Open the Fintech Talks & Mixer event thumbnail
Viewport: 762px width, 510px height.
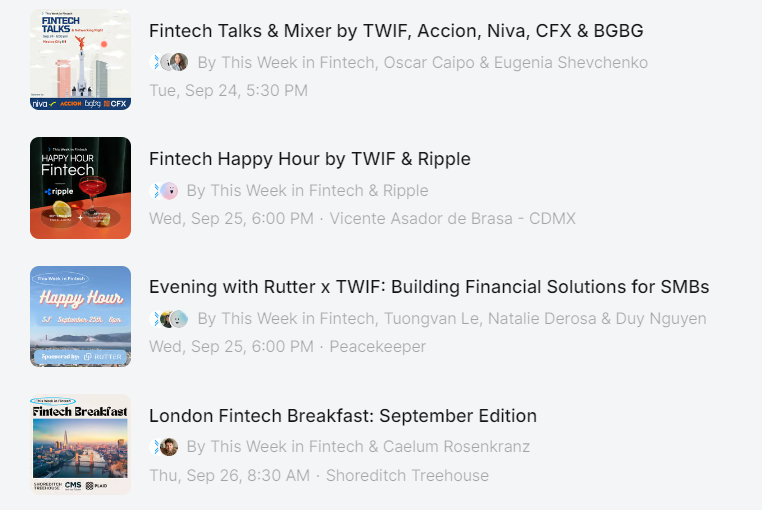(x=81, y=59)
